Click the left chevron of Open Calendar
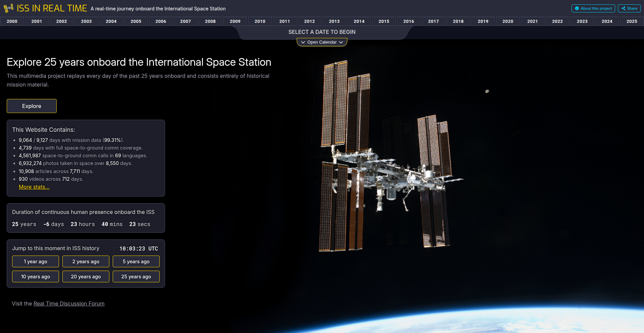Viewport: 644px width, 333px height. 303,42
